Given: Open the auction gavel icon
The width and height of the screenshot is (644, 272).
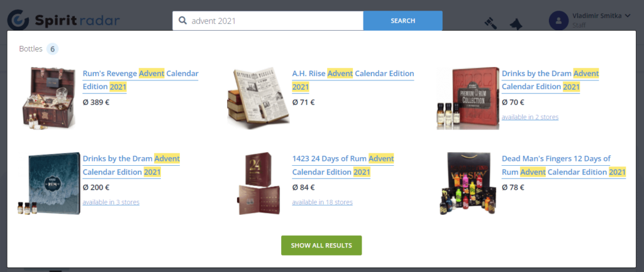Looking at the screenshot, I should tap(491, 23).
